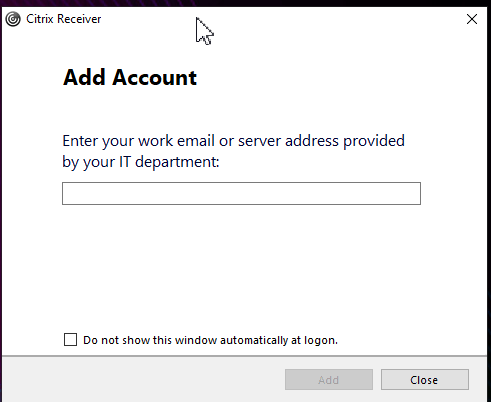The width and height of the screenshot is (491, 402).
Task: Click the dark desktop strip above the window
Action: coord(245,3)
